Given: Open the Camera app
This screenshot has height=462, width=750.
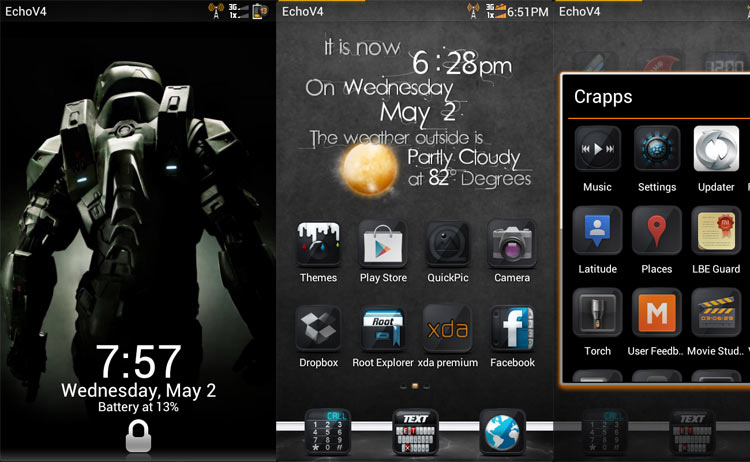Looking at the screenshot, I should click(x=512, y=244).
